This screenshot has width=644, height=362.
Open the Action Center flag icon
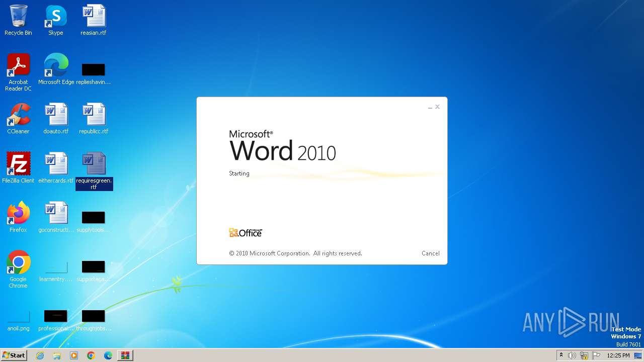[596, 355]
